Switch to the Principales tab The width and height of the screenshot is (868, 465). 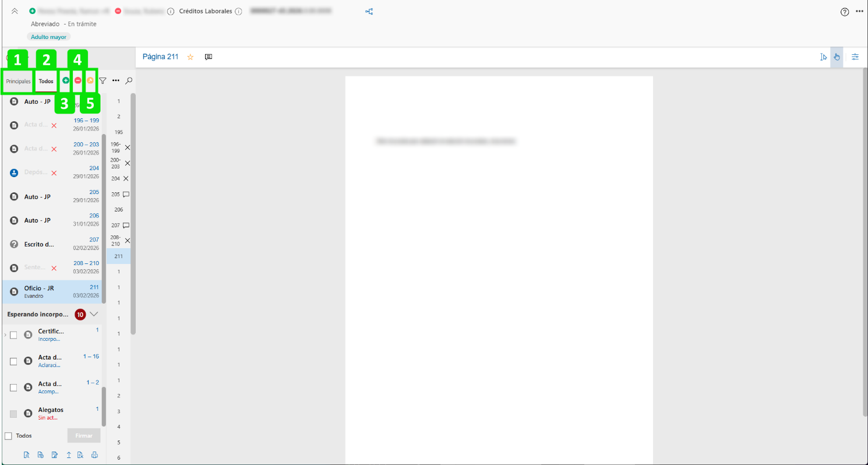coord(18,82)
